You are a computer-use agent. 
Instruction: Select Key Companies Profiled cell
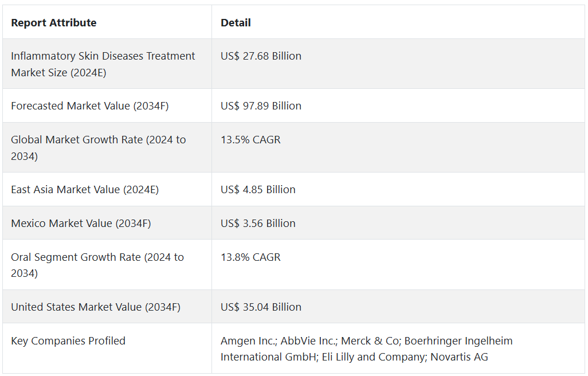[x=68, y=341]
